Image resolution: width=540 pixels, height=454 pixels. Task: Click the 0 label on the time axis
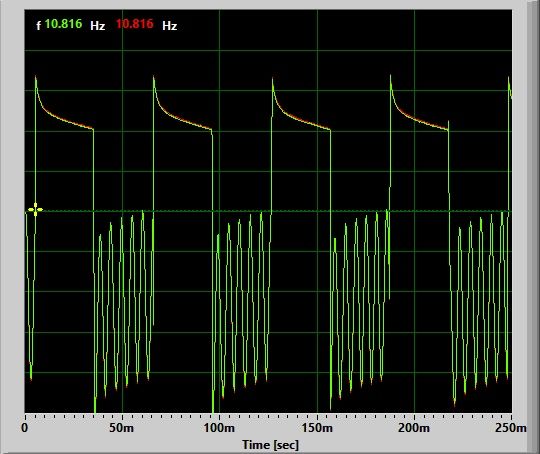pyautogui.click(x=24, y=428)
